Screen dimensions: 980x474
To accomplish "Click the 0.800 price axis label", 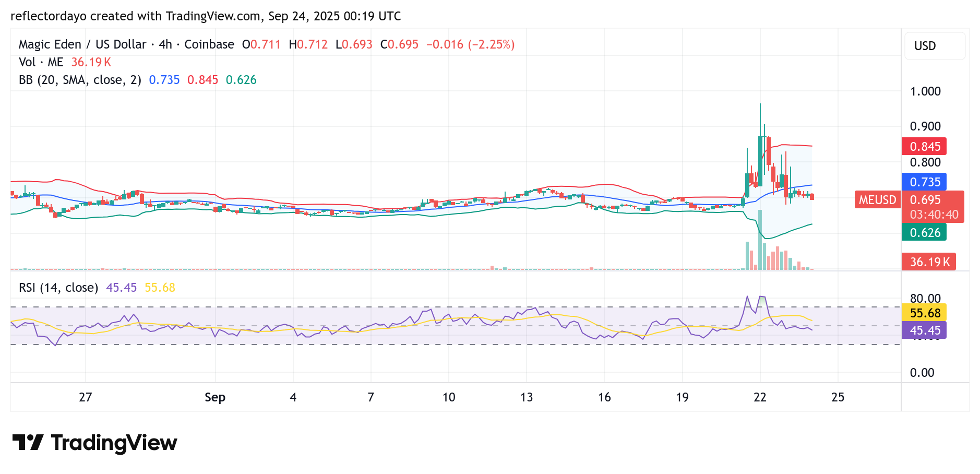I will (x=925, y=162).
